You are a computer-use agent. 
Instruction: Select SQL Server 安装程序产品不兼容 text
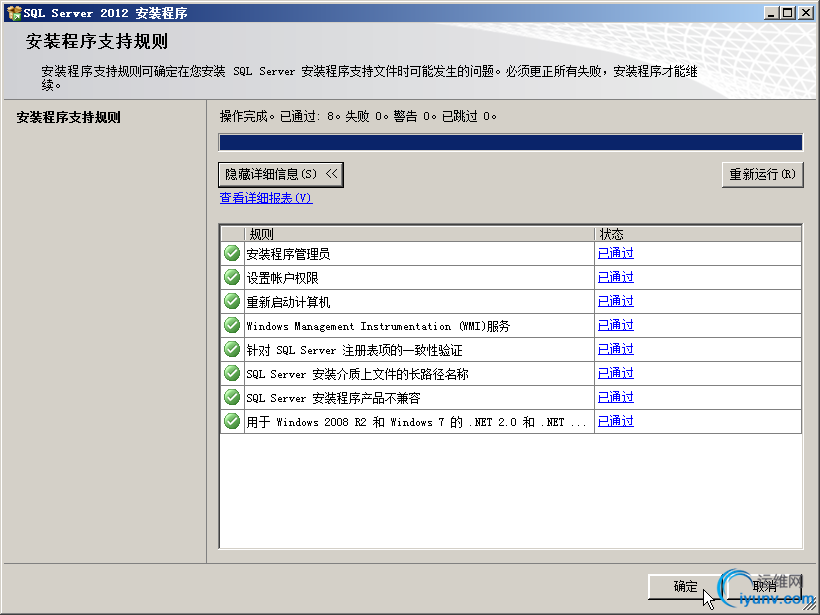pos(333,398)
